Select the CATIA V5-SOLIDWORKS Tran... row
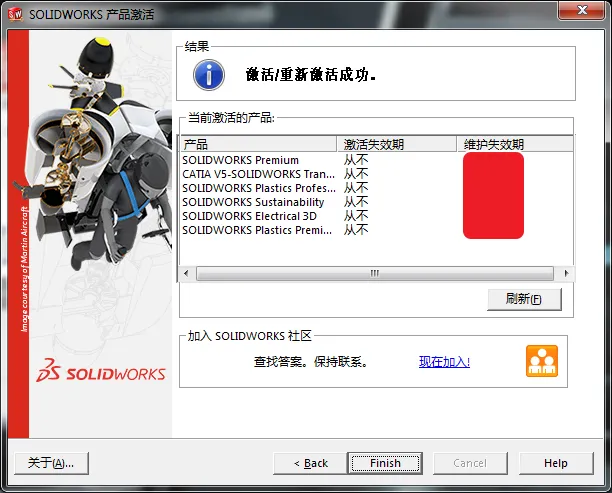 point(377,174)
